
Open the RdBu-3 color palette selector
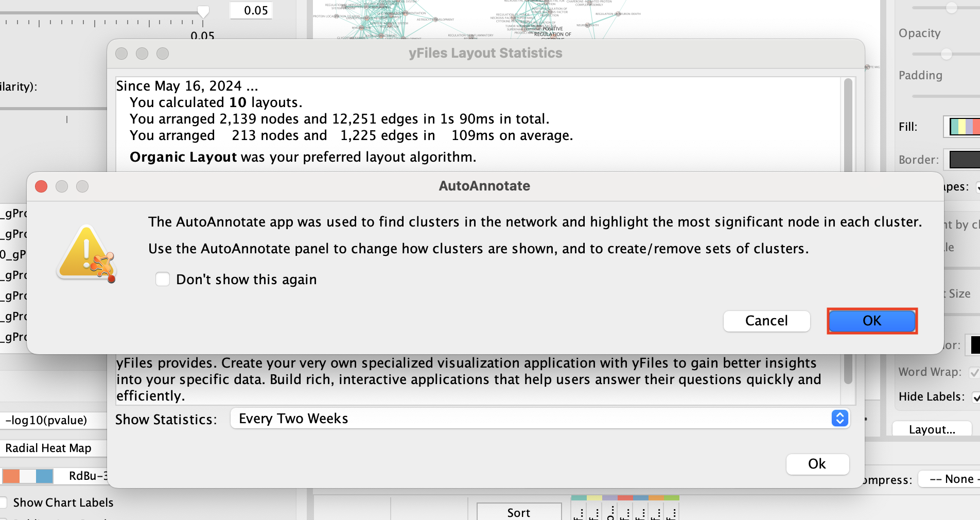pos(54,476)
